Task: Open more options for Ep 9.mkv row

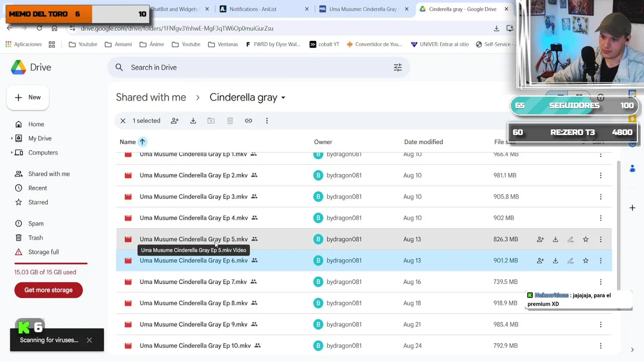Action: click(601, 324)
